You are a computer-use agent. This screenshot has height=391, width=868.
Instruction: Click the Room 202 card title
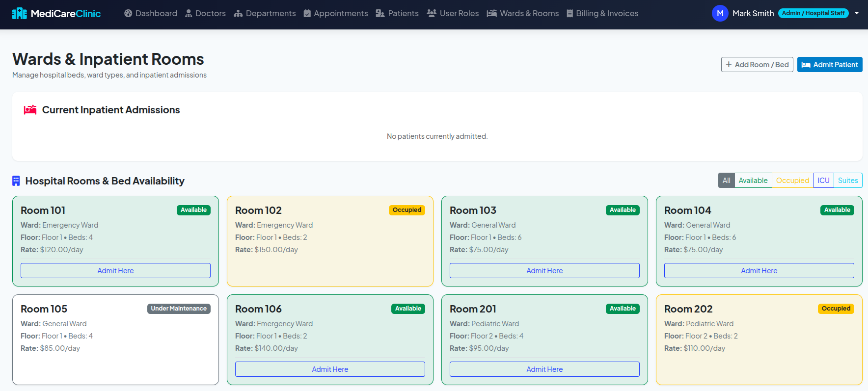tap(688, 309)
